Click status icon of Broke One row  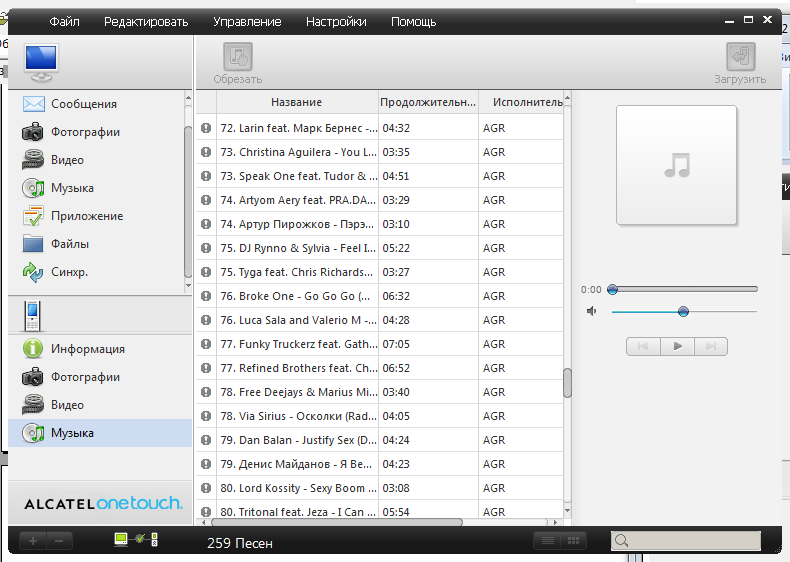click(x=206, y=296)
